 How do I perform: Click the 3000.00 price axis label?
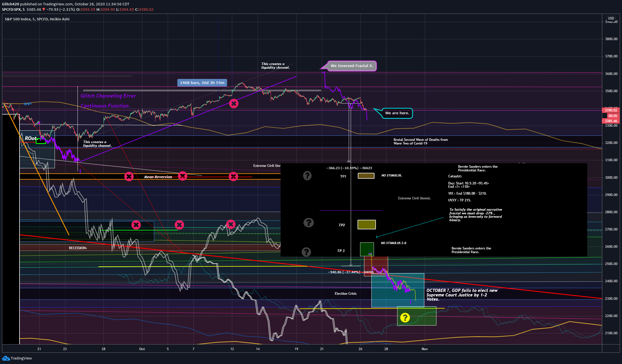(x=611, y=178)
